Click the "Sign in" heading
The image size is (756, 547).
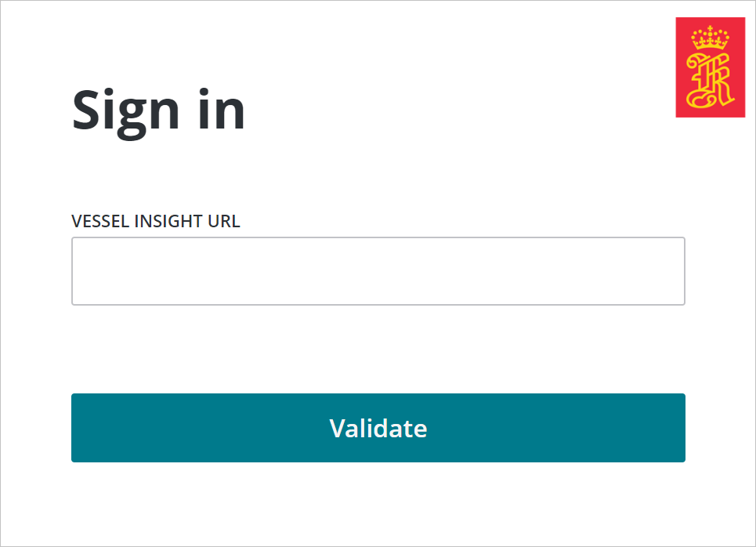[x=159, y=110]
